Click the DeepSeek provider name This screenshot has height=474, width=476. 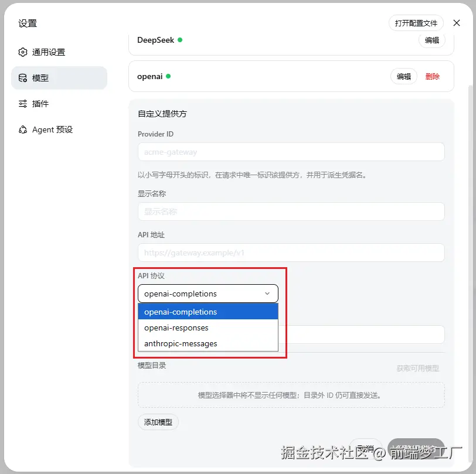coord(155,40)
